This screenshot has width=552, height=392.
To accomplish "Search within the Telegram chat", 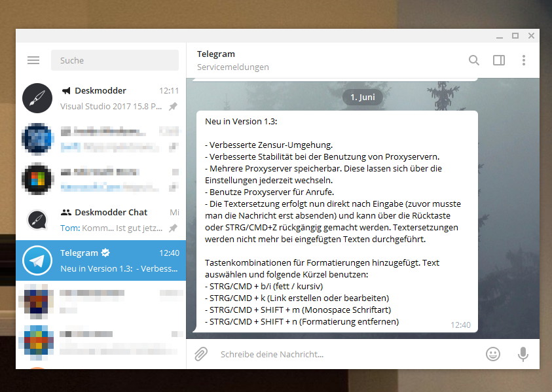I will point(474,60).
